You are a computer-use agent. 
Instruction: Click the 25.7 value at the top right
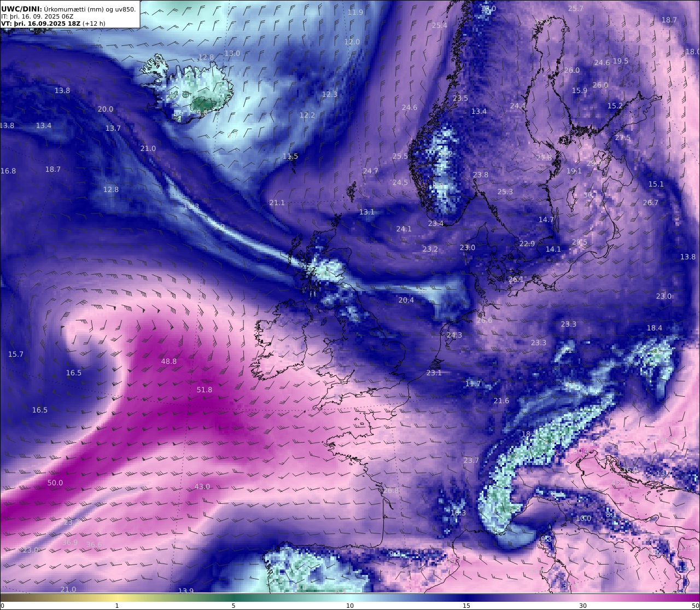[576, 8]
